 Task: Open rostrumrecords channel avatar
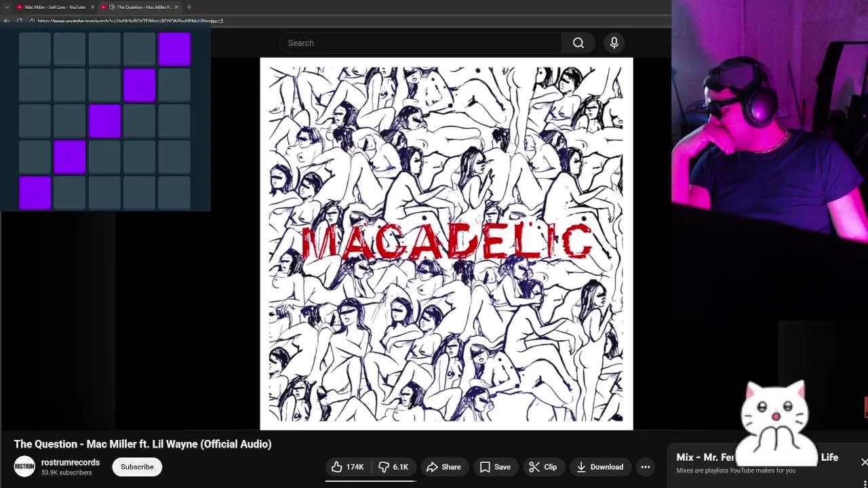tap(24, 466)
